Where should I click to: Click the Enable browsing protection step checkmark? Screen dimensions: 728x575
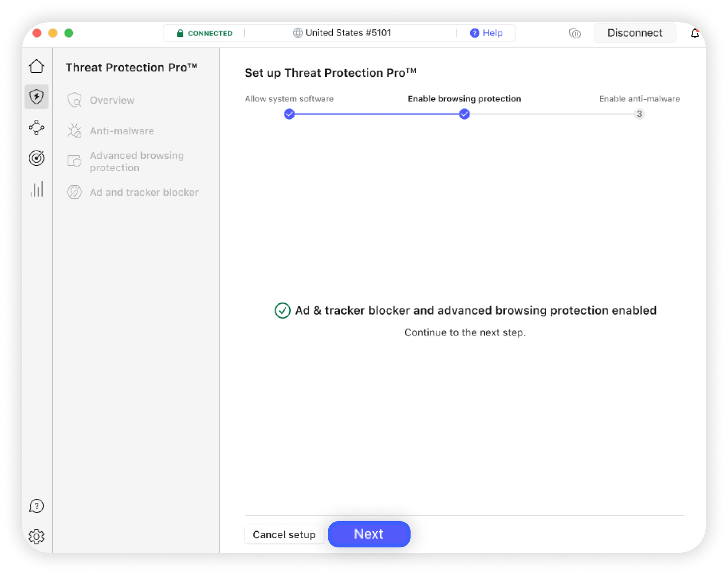[464, 114]
